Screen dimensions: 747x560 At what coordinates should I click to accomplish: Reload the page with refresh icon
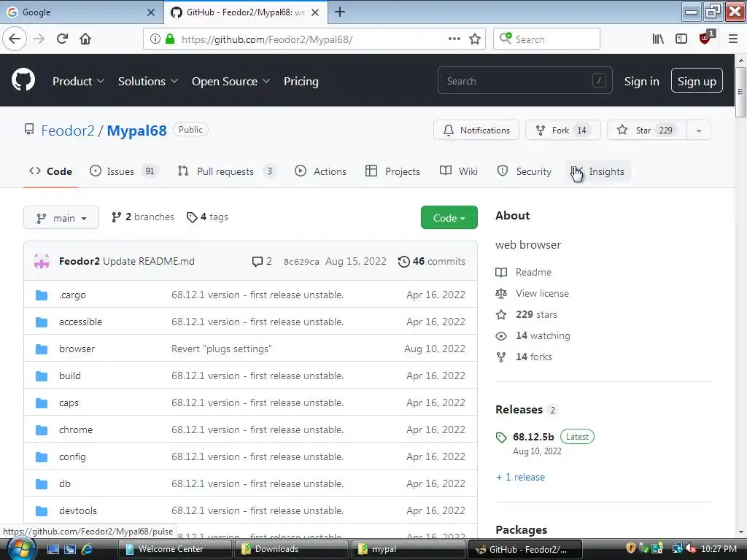pos(62,39)
